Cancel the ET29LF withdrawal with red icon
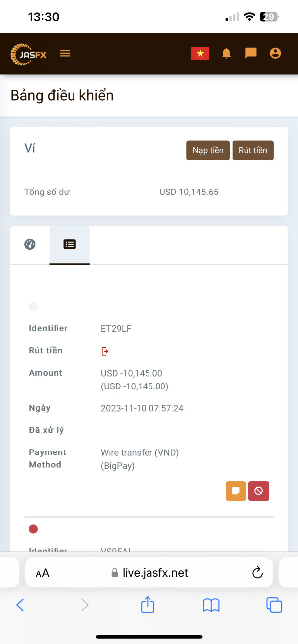Screen dimensions: 298x644 click(259, 491)
